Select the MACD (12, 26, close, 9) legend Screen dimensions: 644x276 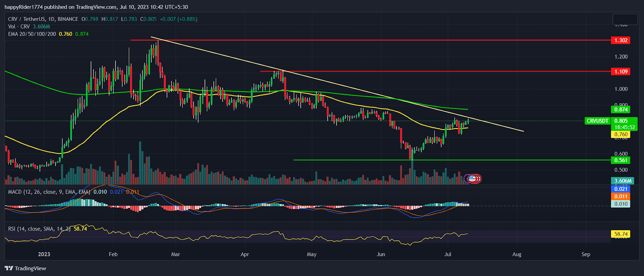point(49,192)
